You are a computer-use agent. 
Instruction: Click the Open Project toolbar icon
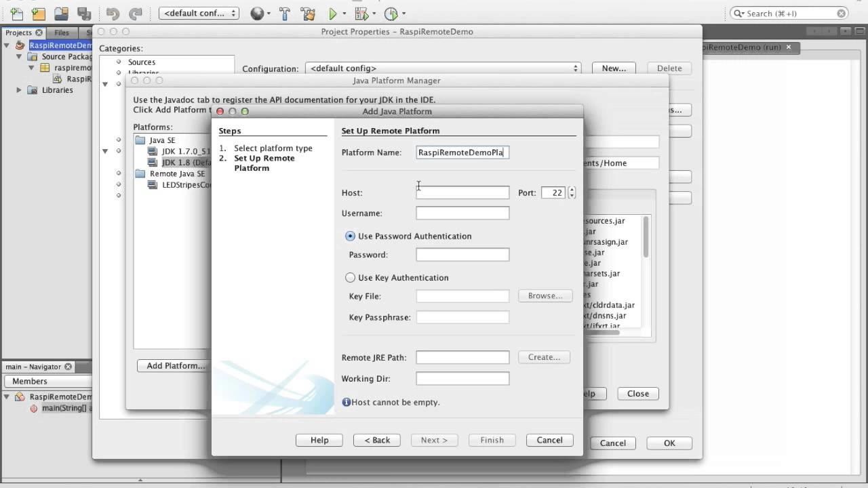(61, 13)
